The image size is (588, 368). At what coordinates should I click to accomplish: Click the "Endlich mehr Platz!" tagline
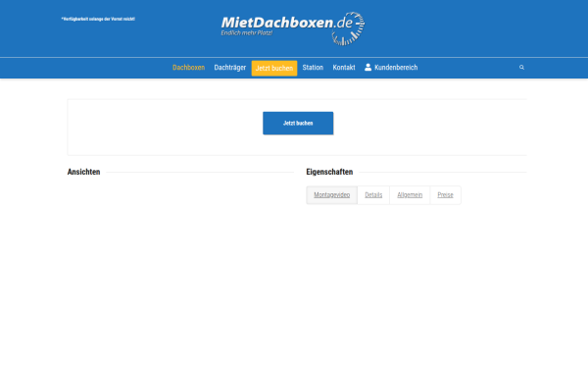(x=246, y=33)
